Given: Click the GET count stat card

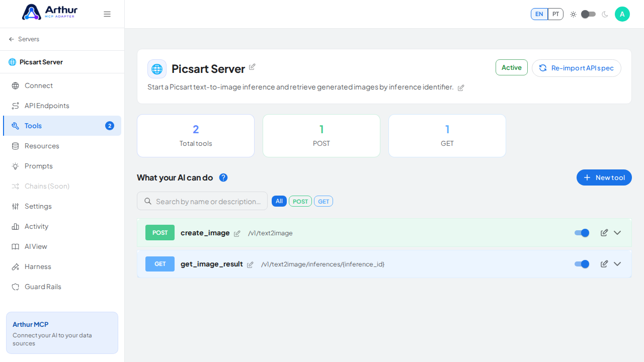Looking at the screenshot, I should [x=447, y=136].
